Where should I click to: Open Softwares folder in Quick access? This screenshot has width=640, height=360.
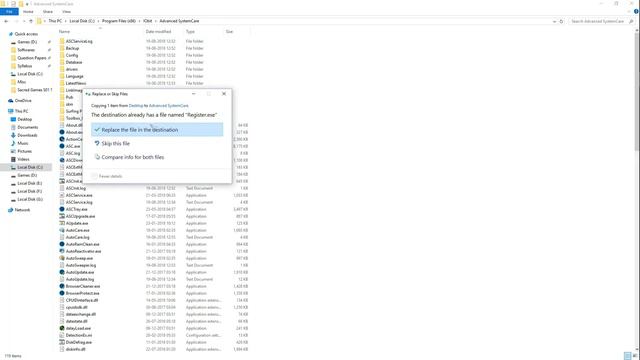(26, 50)
